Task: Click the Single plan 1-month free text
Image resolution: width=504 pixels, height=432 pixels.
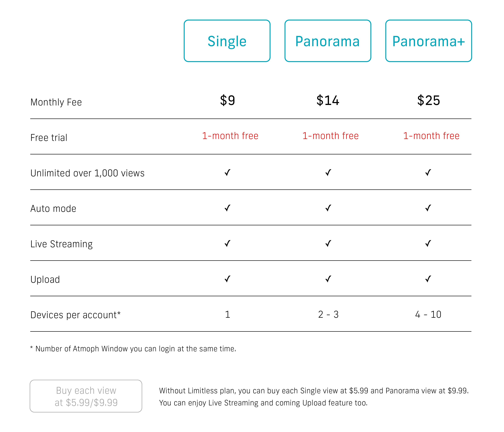Action: [230, 136]
